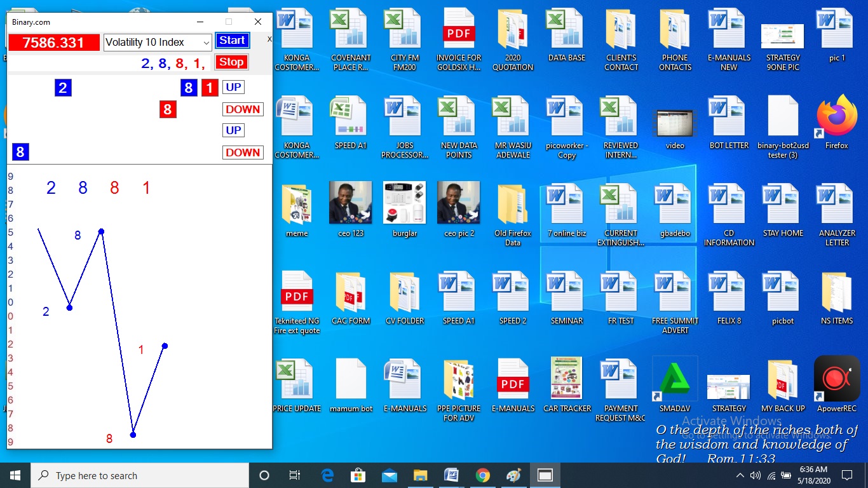Open the 7 online biz document

pyautogui.click(x=567, y=210)
